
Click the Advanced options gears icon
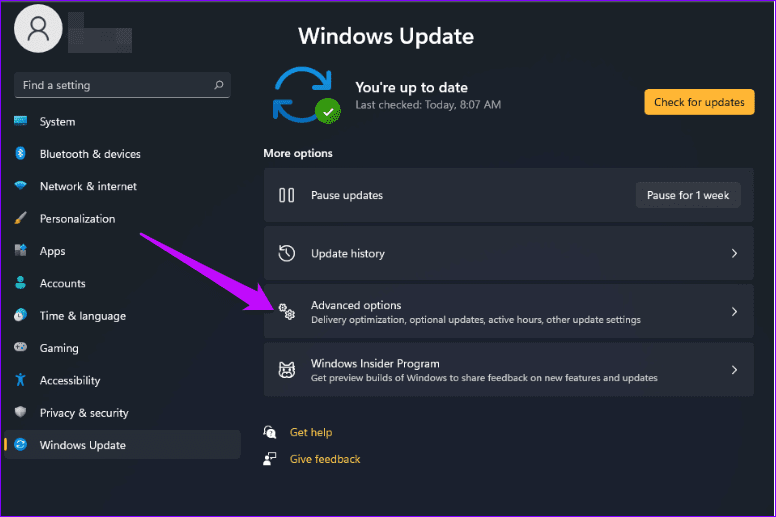coord(287,312)
